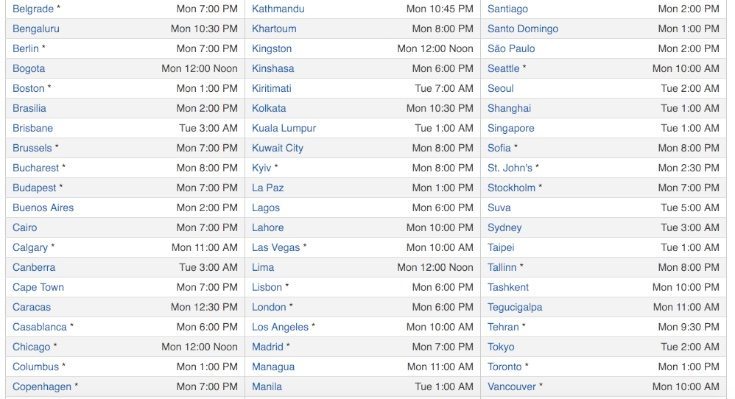This screenshot has width=735, height=399.
Task: Select the Los Angeles link
Action: tap(280, 327)
